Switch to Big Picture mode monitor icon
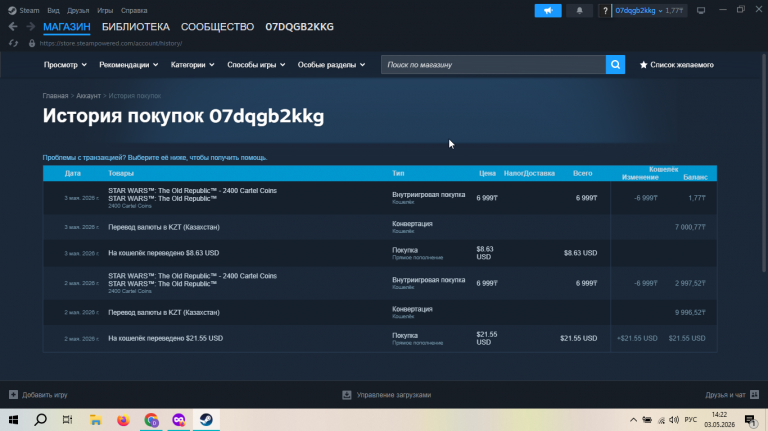Viewport: 768px width, 431px height. point(701,10)
